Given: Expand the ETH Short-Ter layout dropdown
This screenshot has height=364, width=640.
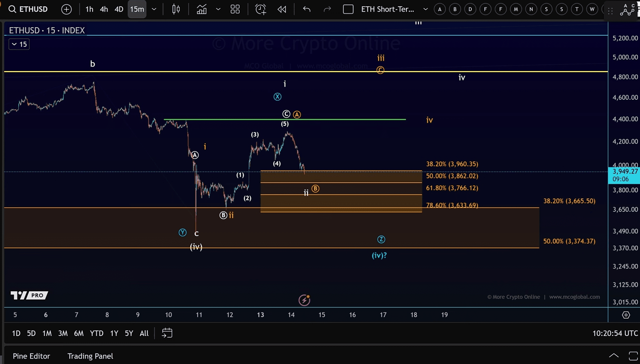Looking at the screenshot, I should (426, 9).
